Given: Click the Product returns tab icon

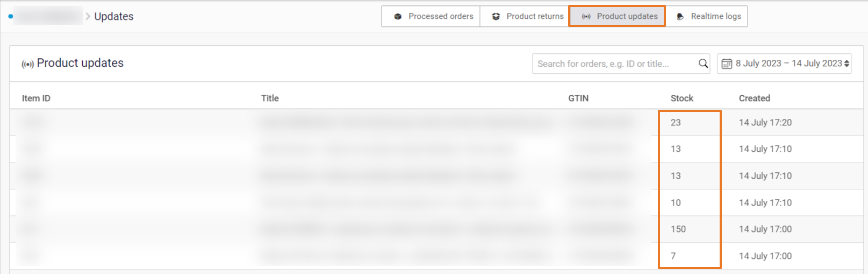Looking at the screenshot, I should pos(496,17).
